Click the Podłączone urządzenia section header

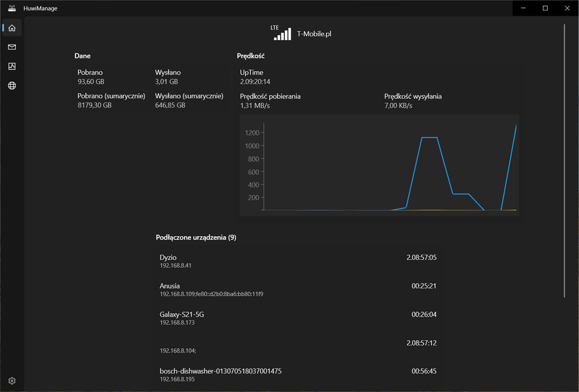196,238
